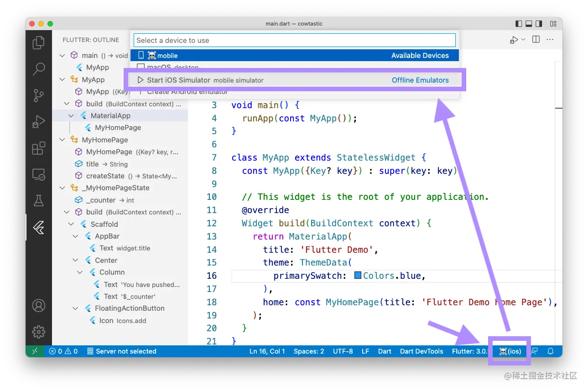Show errors and warnings count in status bar
Image resolution: width=588 pixels, height=391 pixels.
click(63, 351)
